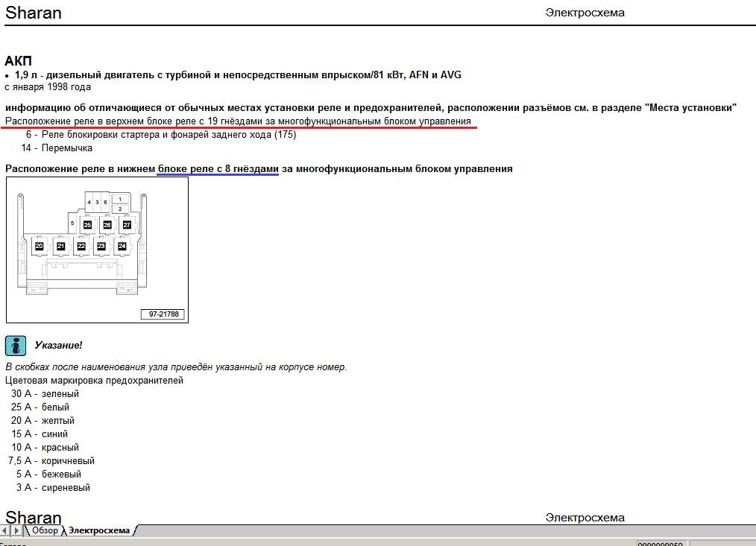Click the blue-underlined "блоке реле с 8 гнёздами" text
The width and height of the screenshot is (756, 546).
pyautogui.click(x=218, y=169)
